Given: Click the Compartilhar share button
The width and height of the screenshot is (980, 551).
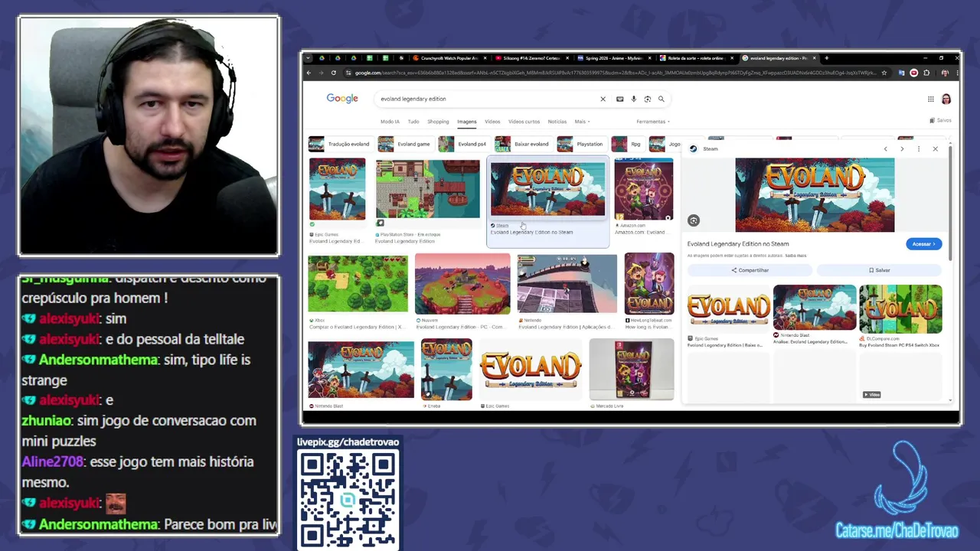Looking at the screenshot, I should click(750, 270).
